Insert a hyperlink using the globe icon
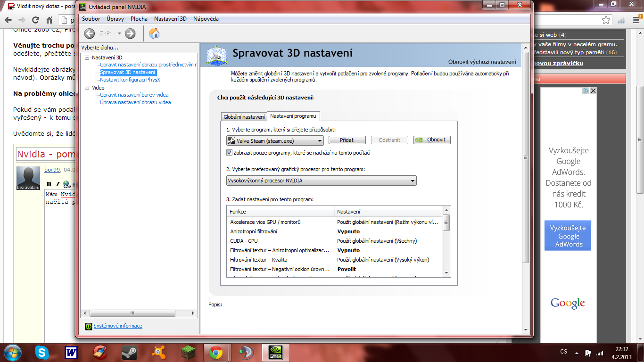Image resolution: width=644 pixels, height=362 pixels. (67, 184)
